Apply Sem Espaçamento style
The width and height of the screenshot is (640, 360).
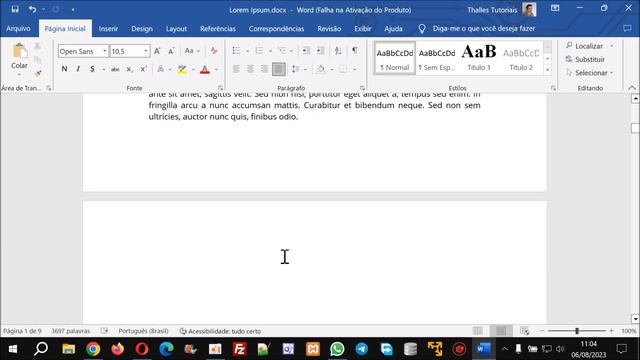(437, 58)
